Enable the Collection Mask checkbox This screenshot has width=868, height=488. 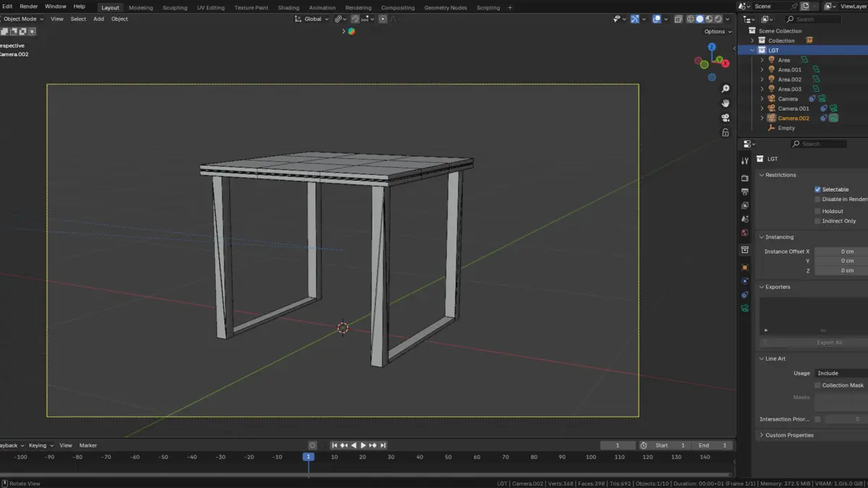[818, 385]
